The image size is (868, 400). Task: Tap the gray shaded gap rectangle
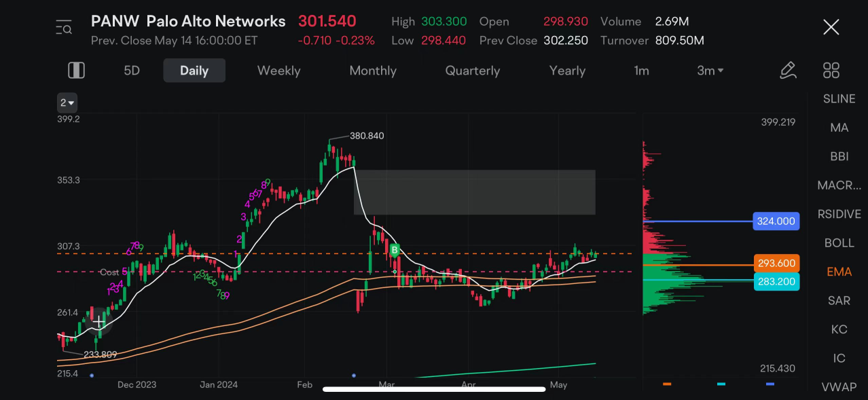(x=475, y=192)
